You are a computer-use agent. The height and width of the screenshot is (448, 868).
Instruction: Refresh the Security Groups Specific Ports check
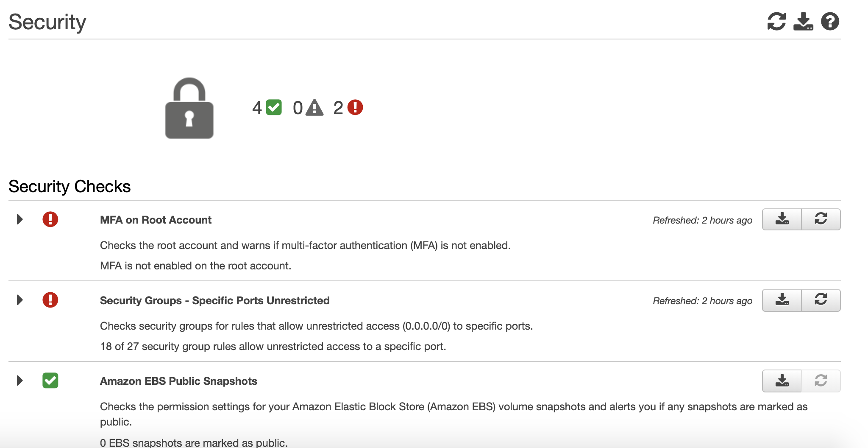[x=821, y=300]
